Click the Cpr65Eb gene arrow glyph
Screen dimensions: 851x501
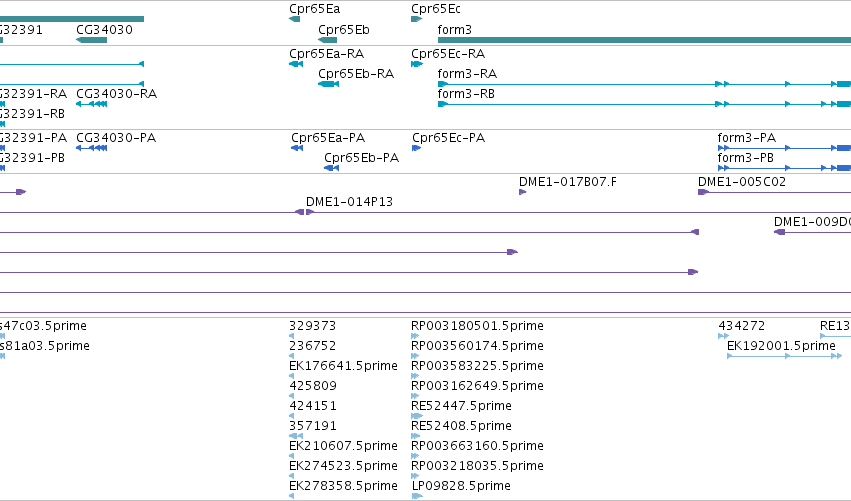pos(328,40)
